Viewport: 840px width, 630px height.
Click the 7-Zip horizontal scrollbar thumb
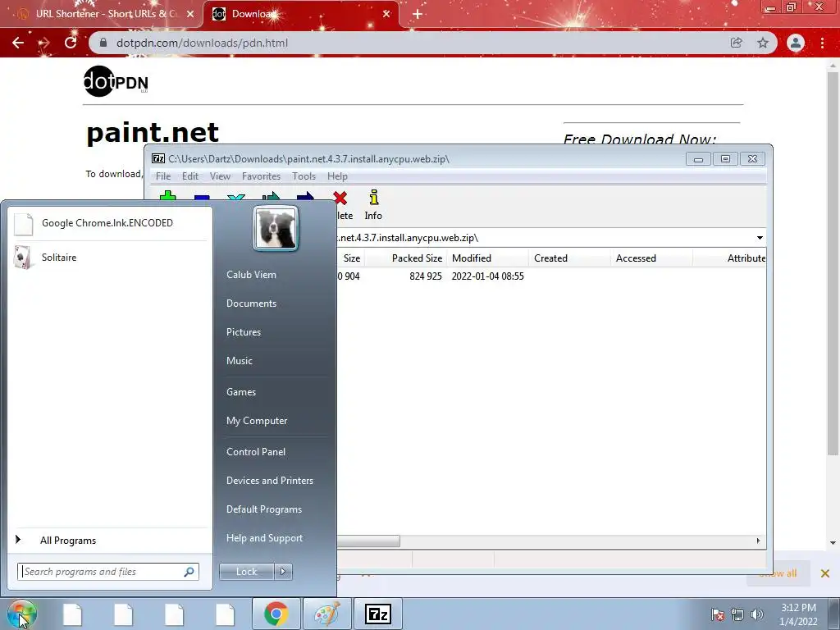[368, 541]
